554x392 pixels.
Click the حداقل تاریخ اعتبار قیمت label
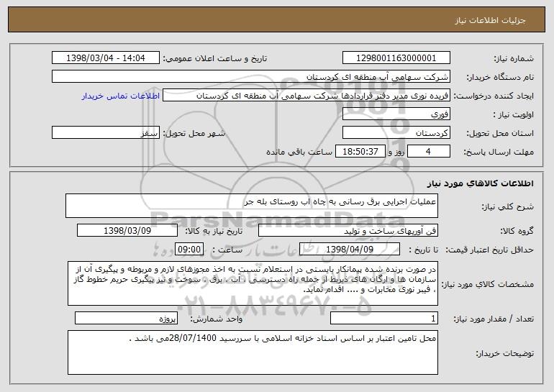click(x=489, y=250)
